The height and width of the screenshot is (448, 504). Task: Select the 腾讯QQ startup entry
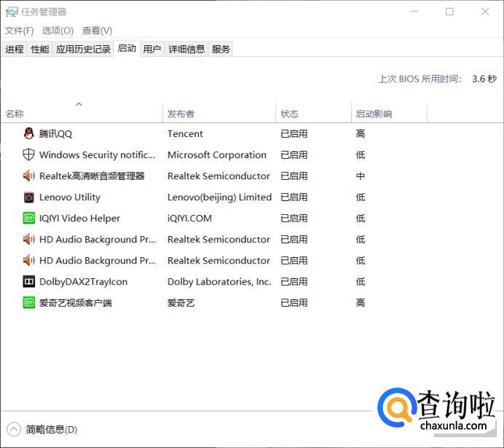252,134
